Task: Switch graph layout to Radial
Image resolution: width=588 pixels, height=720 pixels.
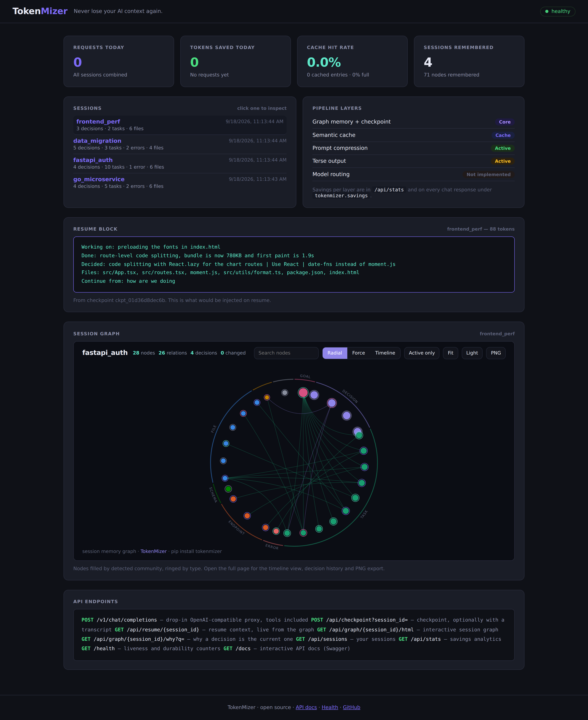Action: [x=335, y=353]
